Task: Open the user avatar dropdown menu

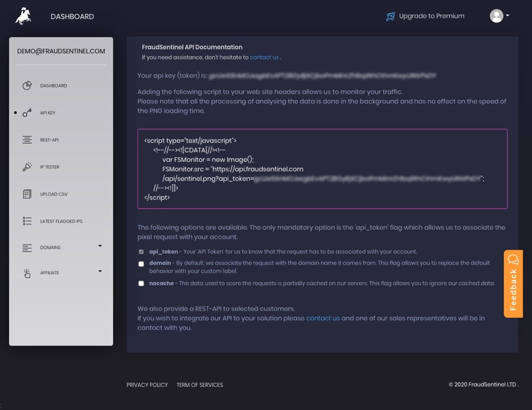Action: pyautogui.click(x=499, y=16)
